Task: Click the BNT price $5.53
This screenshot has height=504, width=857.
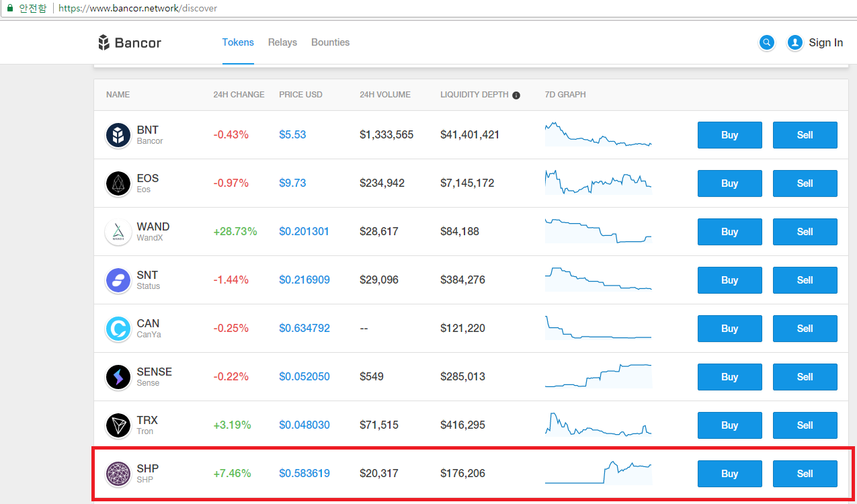Action: click(292, 135)
